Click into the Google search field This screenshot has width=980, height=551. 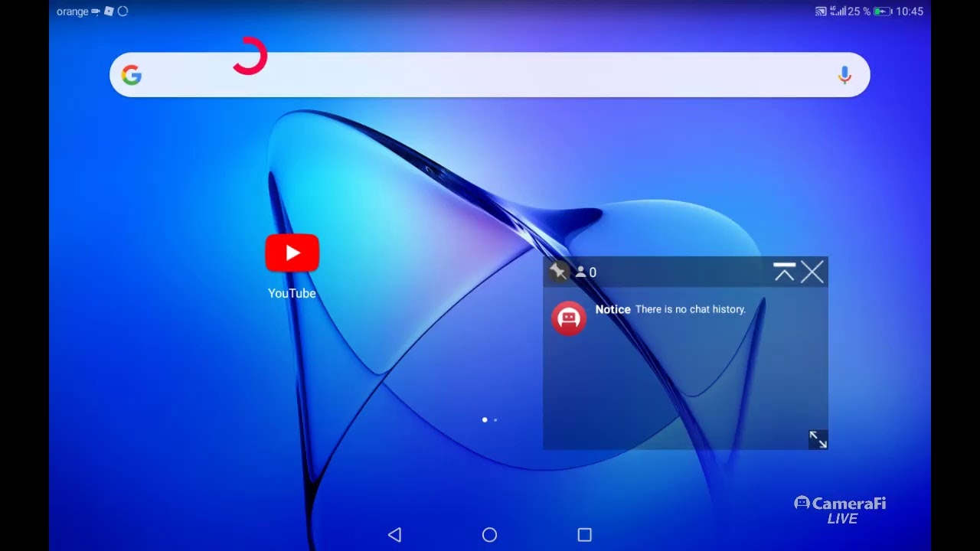pyautogui.click(x=490, y=75)
